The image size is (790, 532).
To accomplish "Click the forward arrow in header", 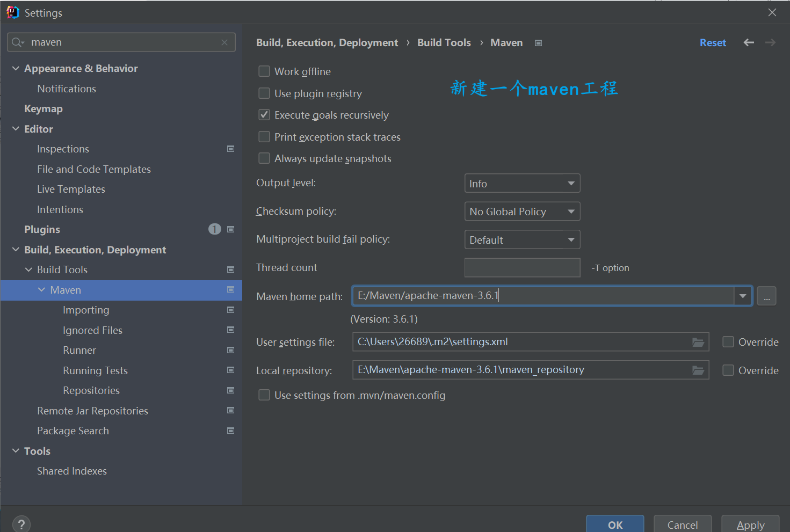I will (770, 42).
